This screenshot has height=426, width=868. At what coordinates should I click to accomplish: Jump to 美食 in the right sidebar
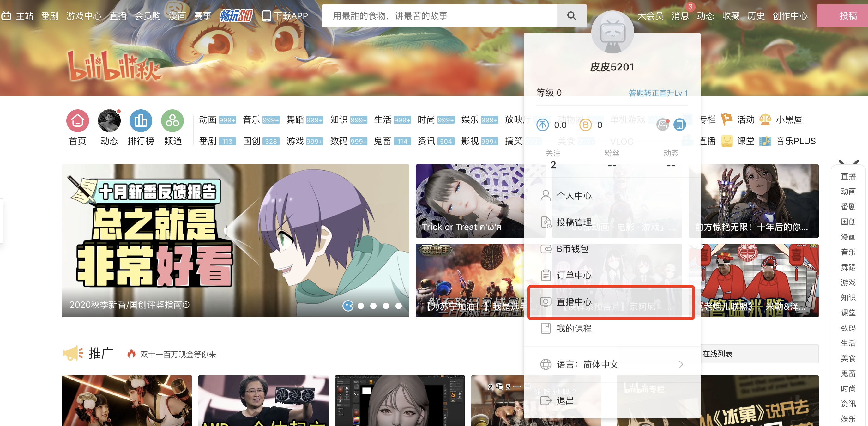[x=848, y=358]
